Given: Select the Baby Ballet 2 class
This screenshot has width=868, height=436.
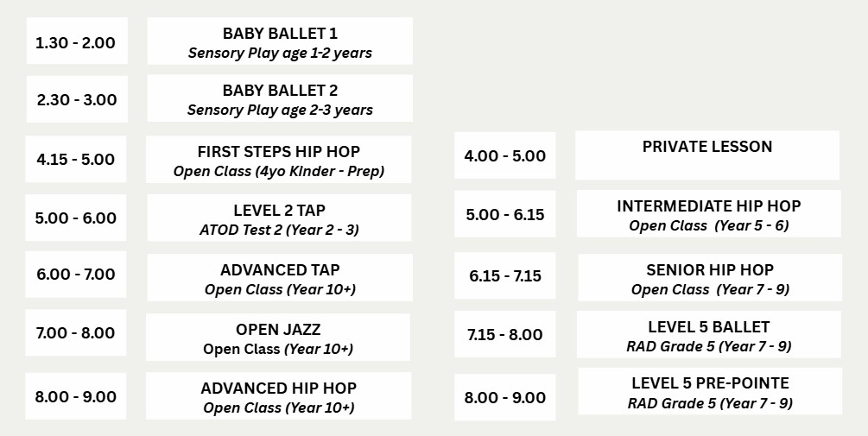Looking at the screenshot, I should pyautogui.click(x=280, y=99).
